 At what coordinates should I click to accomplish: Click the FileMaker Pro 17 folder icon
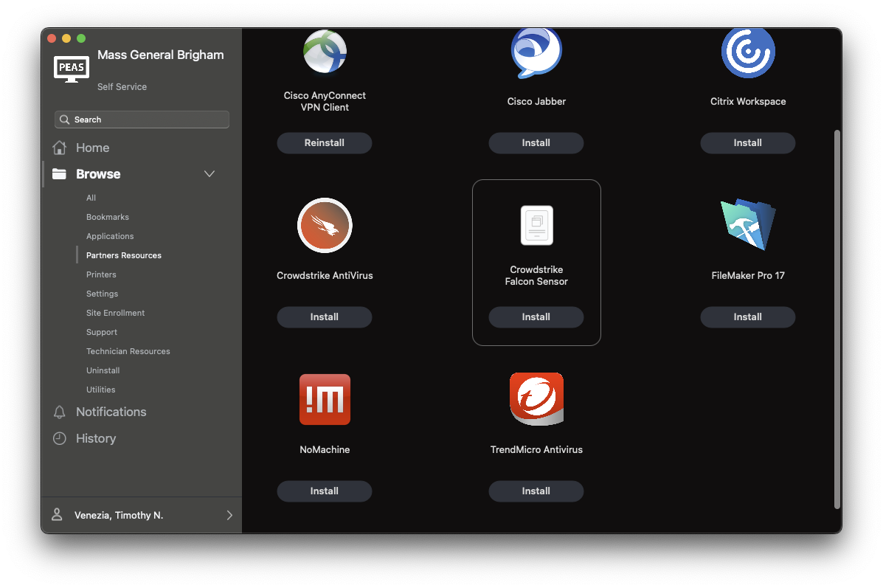tap(748, 224)
